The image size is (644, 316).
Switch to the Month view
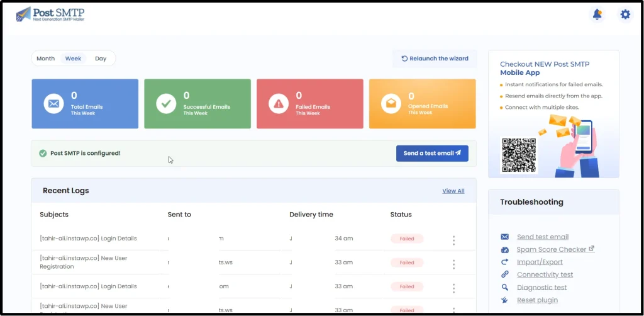pyautogui.click(x=45, y=59)
